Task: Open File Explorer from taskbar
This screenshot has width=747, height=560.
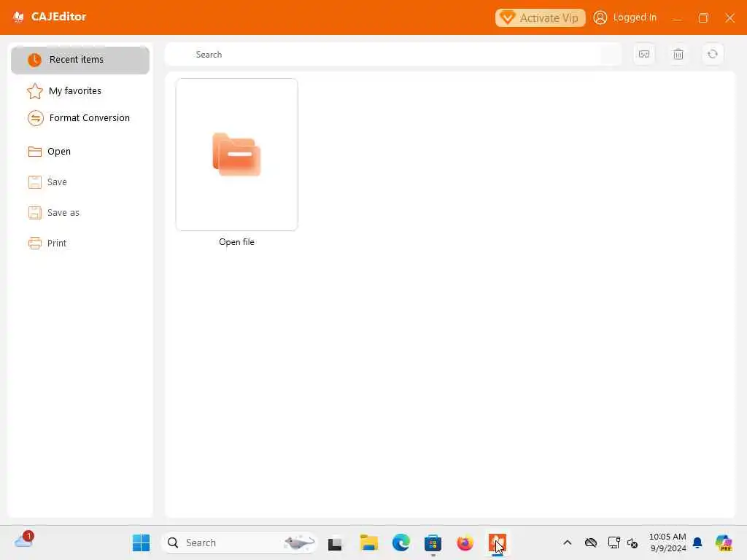Action: (368, 542)
